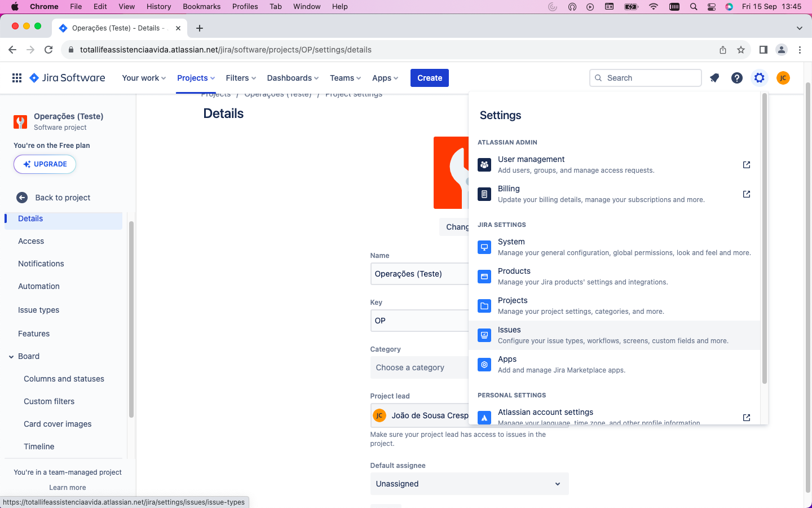Open the JC profile avatar
Image resolution: width=812 pixels, height=508 pixels.
point(783,78)
